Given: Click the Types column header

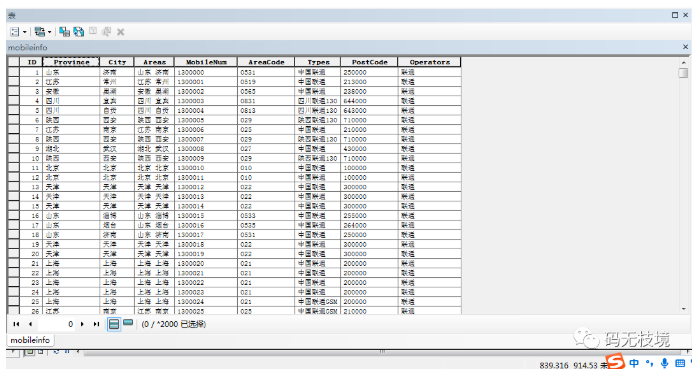Looking at the screenshot, I should (x=318, y=62).
